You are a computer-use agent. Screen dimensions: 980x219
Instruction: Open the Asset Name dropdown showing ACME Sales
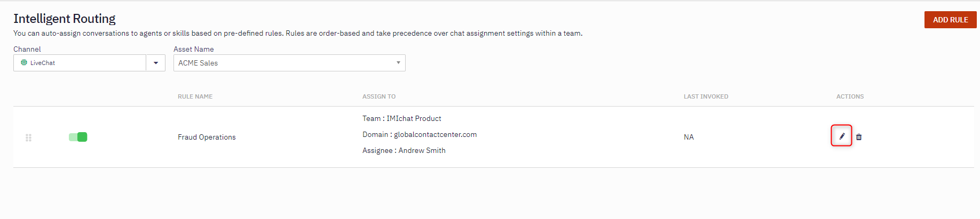pyautogui.click(x=289, y=63)
